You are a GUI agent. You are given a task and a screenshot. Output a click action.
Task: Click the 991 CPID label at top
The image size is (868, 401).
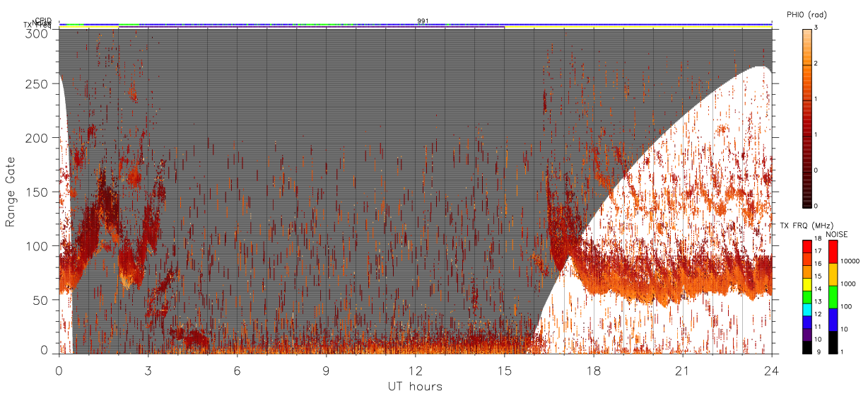[x=422, y=21]
